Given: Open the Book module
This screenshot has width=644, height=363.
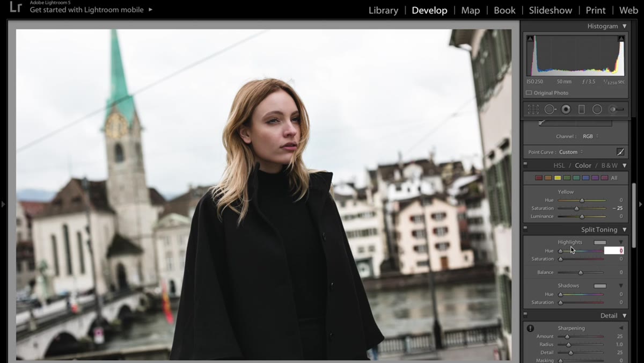Looking at the screenshot, I should point(504,10).
